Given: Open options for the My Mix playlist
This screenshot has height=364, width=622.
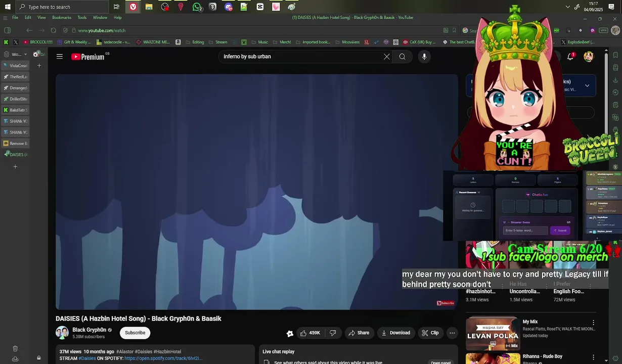Looking at the screenshot, I should coord(594,323).
